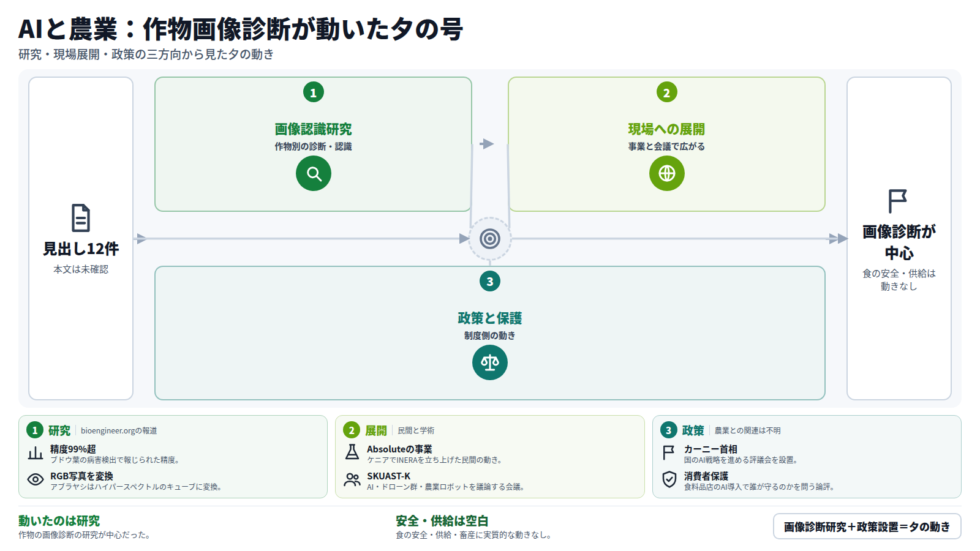
Task: Click the 見出し12件 label
Action: [81, 249]
